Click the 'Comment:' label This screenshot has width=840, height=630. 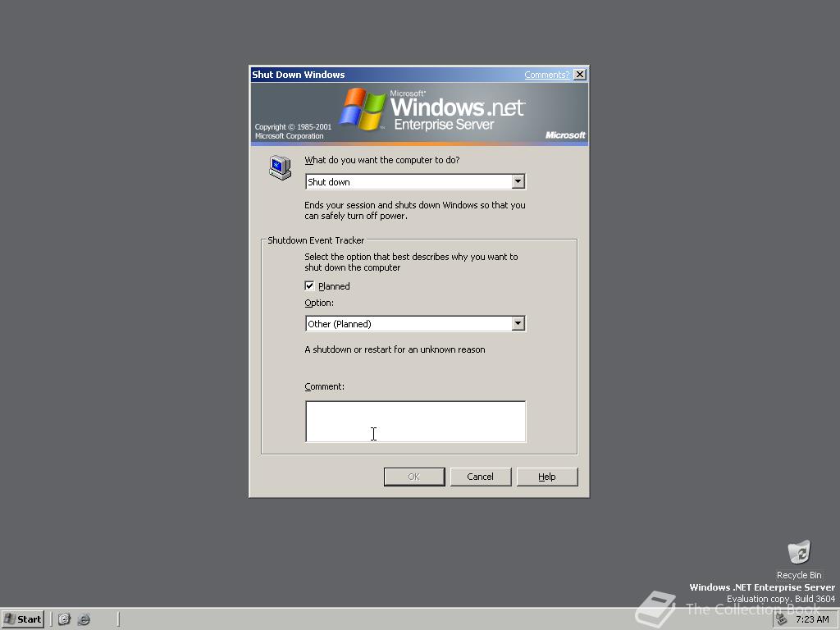click(x=324, y=386)
